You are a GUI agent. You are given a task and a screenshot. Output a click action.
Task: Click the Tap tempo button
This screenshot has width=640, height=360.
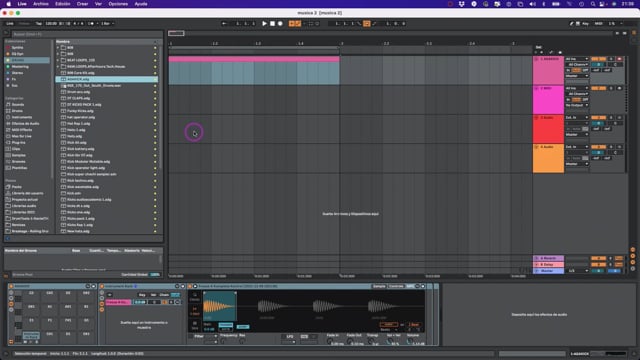click(39, 24)
